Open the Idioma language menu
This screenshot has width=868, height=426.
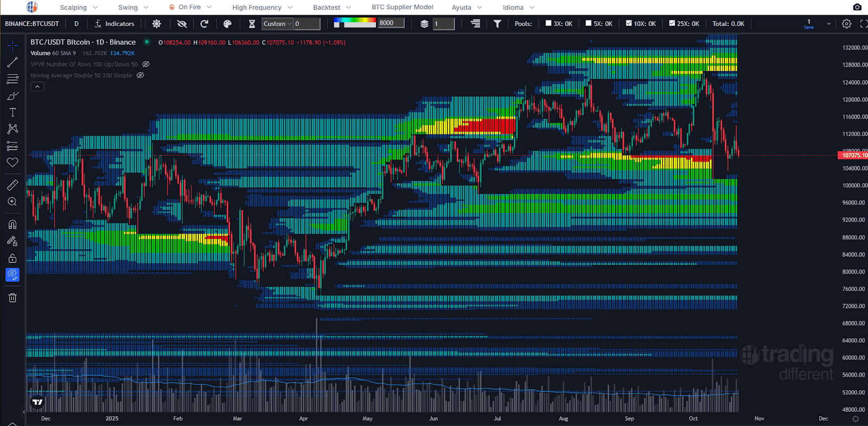[x=519, y=8]
